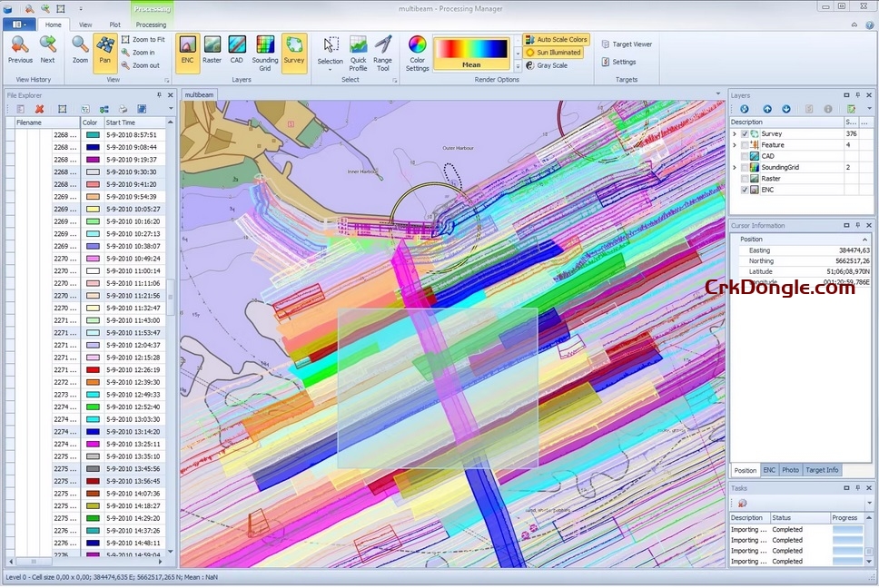Switch to the Processing ribbon tab

click(151, 24)
